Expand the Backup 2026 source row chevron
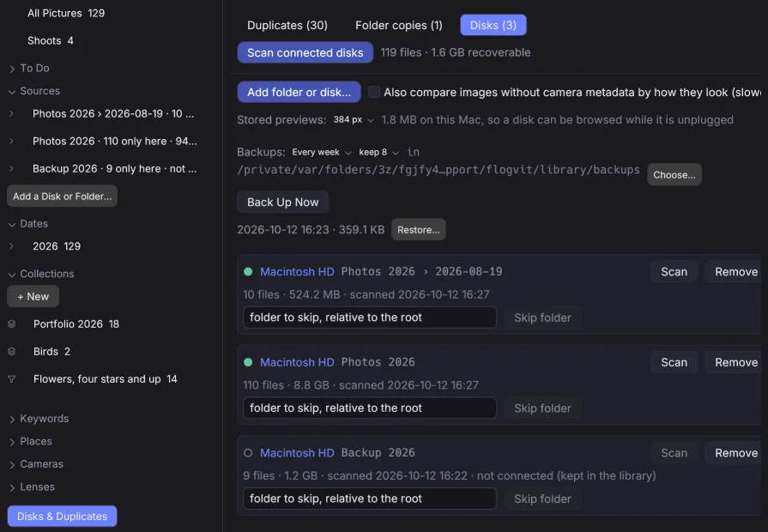This screenshot has height=532, width=768. pos(12,168)
